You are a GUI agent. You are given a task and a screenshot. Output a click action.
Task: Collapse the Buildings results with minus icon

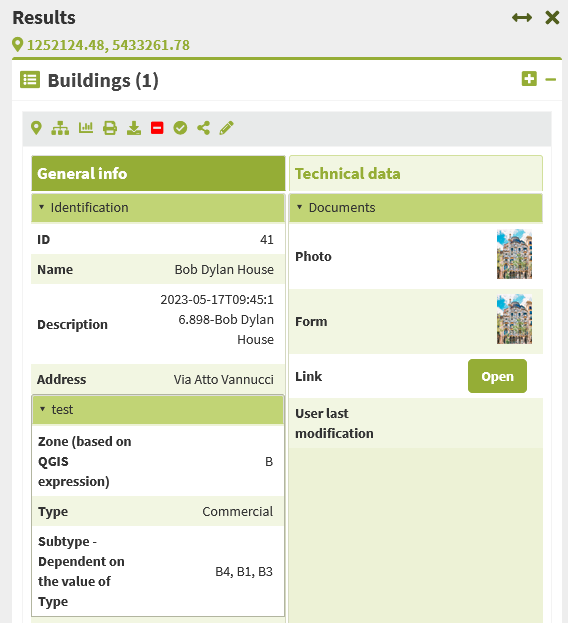click(551, 79)
